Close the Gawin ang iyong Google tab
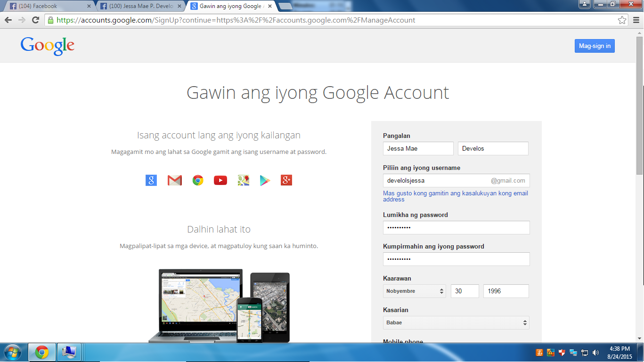 coord(270,6)
